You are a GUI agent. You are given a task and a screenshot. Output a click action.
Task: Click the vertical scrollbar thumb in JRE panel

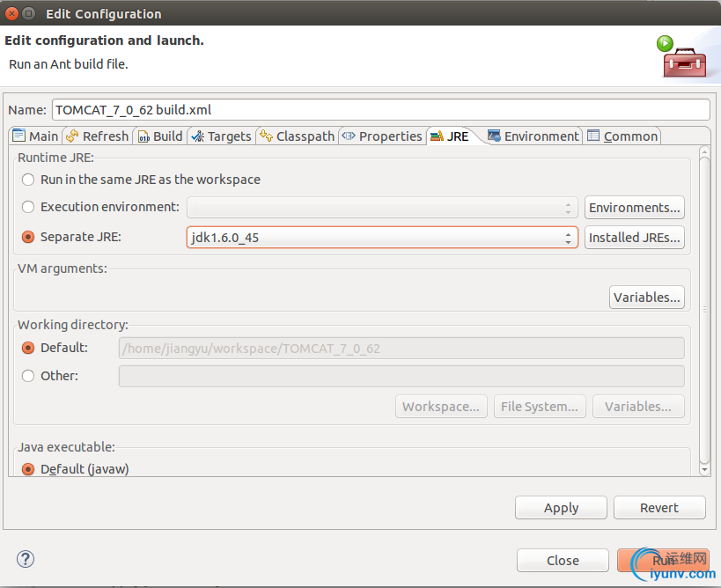pos(704,312)
